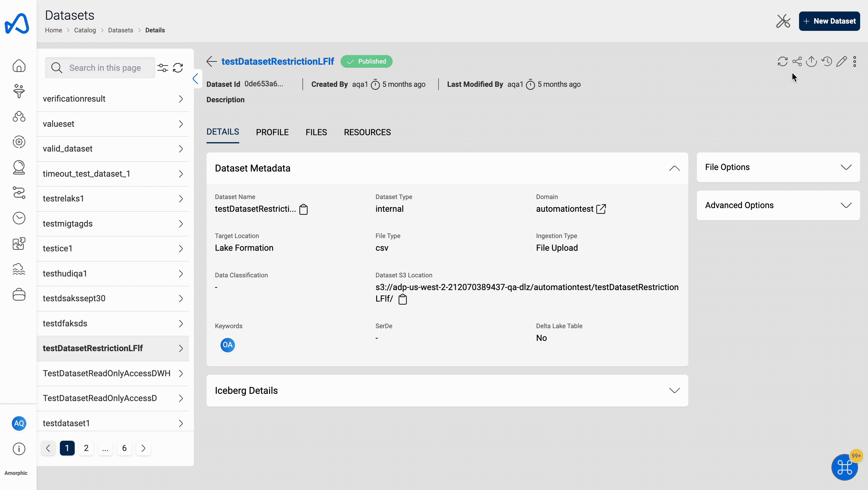Select TestDatasetReadOnlyAccessDWH in list

coord(113,373)
